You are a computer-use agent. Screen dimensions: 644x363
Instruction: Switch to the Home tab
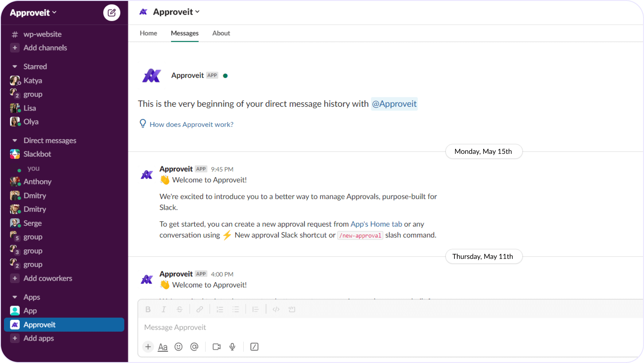(148, 33)
